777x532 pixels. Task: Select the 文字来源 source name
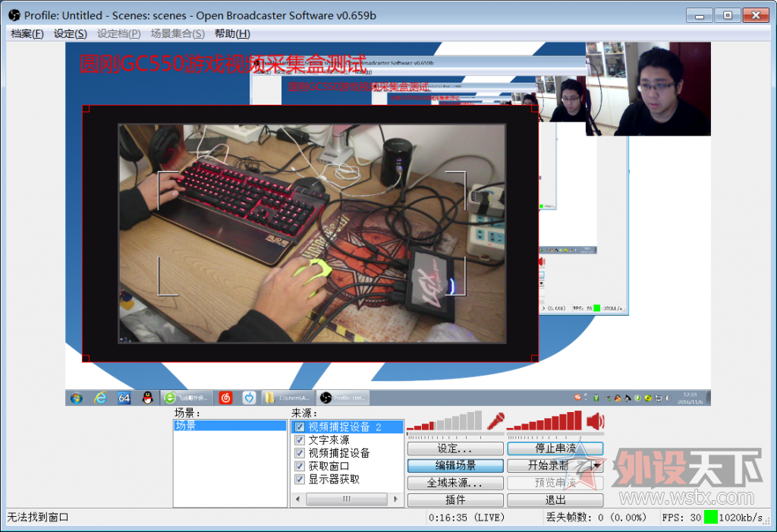(x=329, y=439)
